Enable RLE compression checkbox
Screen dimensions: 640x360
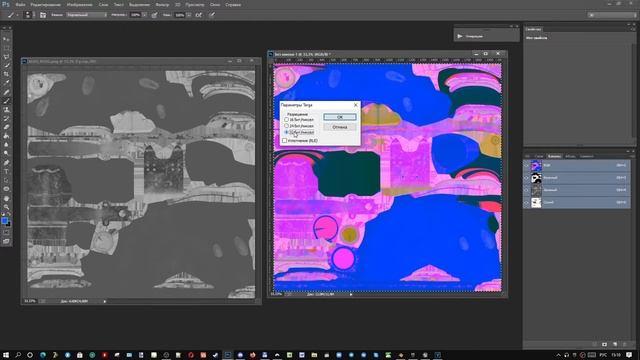tap(284, 140)
